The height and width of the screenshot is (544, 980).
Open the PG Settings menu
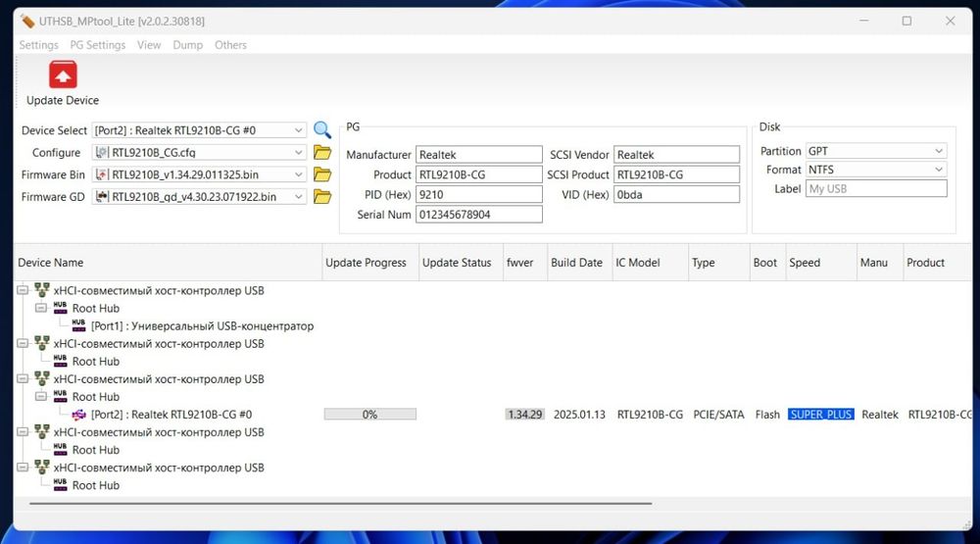(97, 45)
